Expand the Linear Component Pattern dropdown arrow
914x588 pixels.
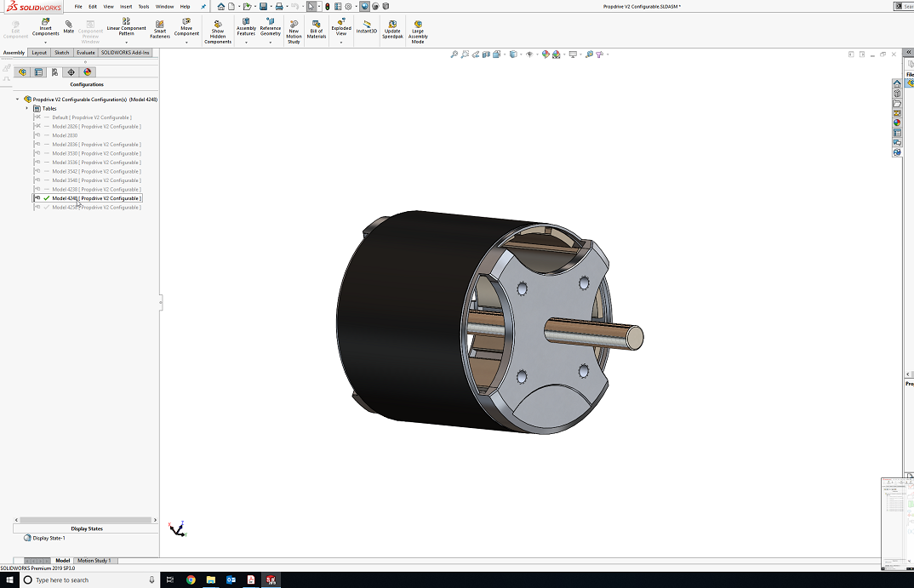pos(126,42)
